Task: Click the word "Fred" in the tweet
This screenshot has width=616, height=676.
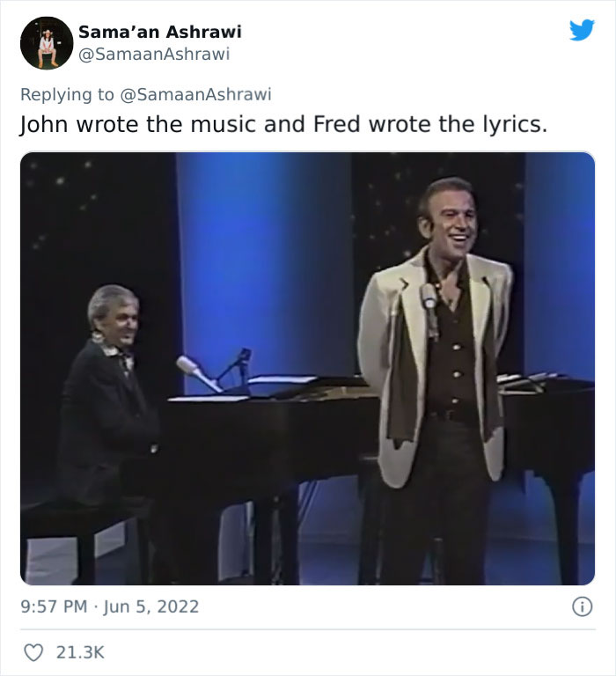Action: point(337,124)
